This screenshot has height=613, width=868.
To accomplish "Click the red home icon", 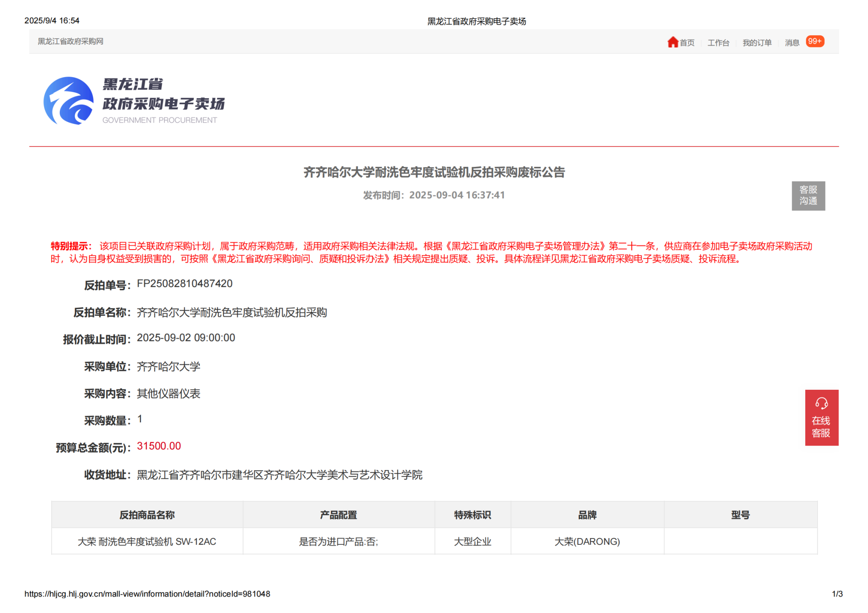I will coord(673,42).
